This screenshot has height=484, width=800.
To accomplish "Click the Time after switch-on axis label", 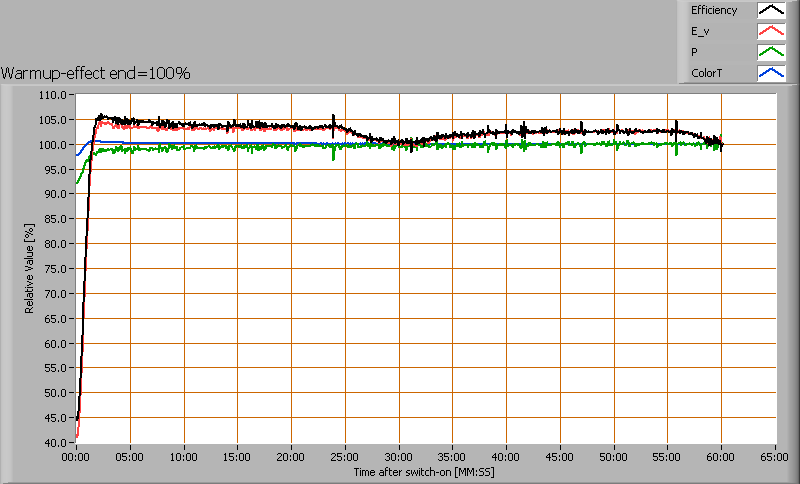I will coord(425,471).
